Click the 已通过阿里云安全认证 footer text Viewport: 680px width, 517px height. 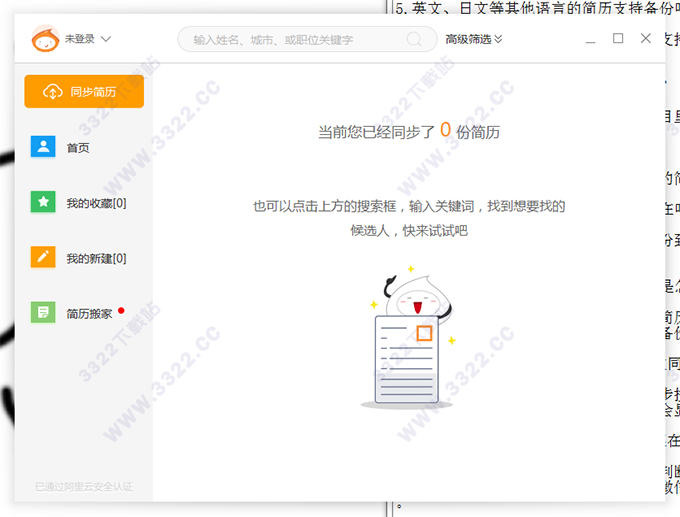(84, 487)
